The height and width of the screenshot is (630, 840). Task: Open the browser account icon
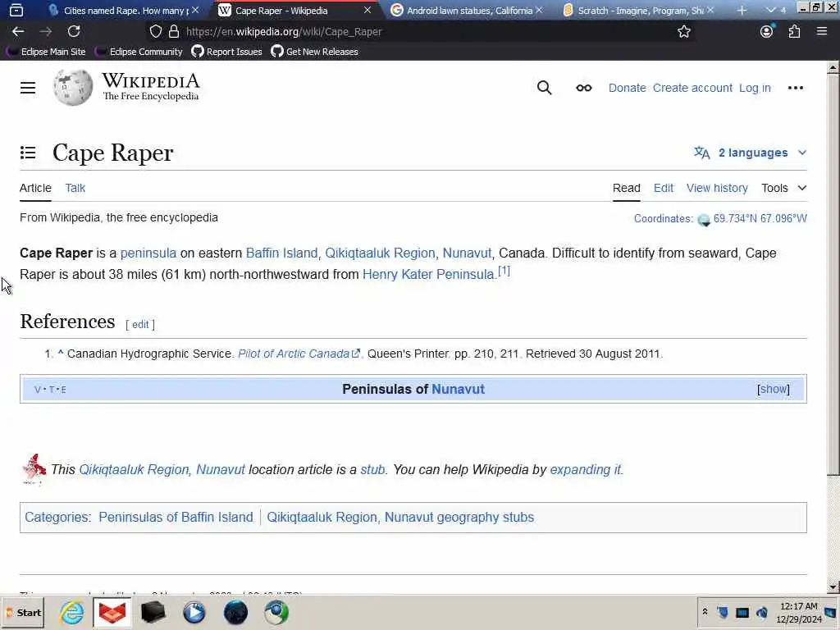coord(767,32)
